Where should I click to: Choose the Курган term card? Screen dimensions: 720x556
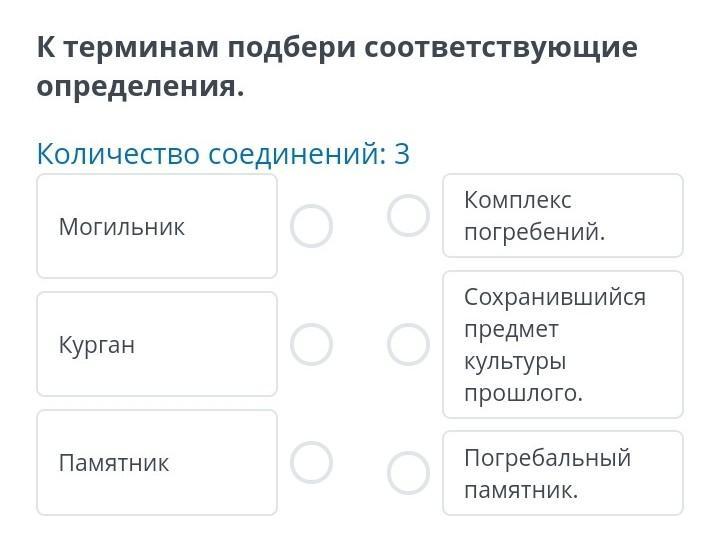click(x=157, y=344)
